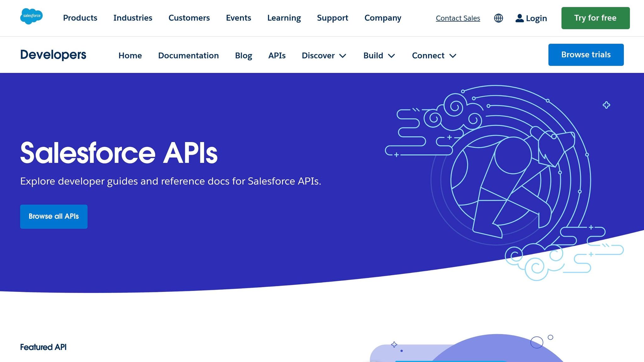Open the Customers menu
This screenshot has width=644, height=362.
(x=189, y=18)
